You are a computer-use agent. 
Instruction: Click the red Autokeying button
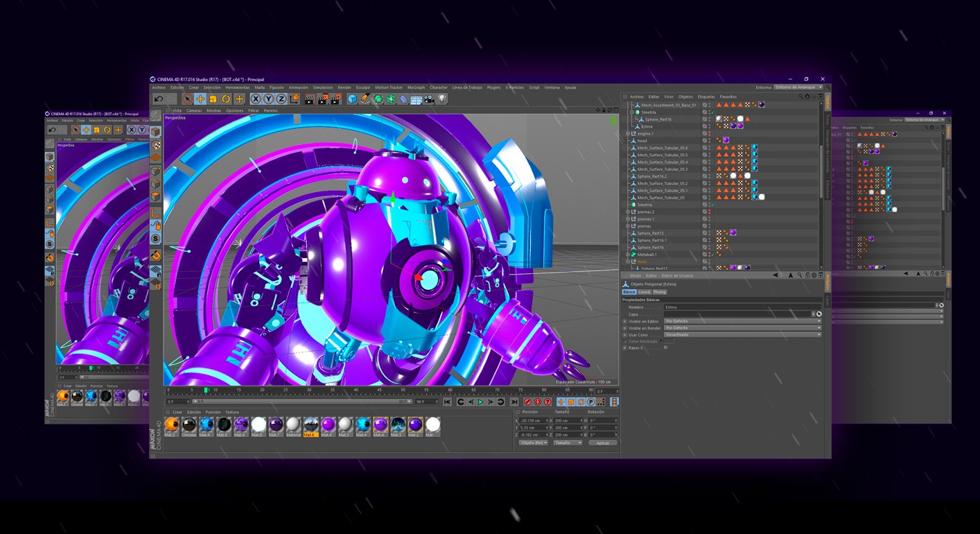coord(538,402)
